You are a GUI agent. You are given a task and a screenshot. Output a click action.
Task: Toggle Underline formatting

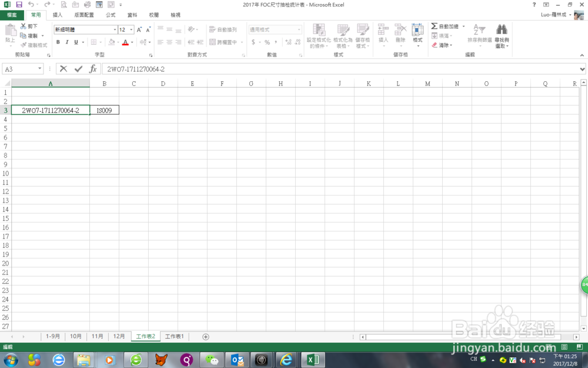tap(76, 42)
